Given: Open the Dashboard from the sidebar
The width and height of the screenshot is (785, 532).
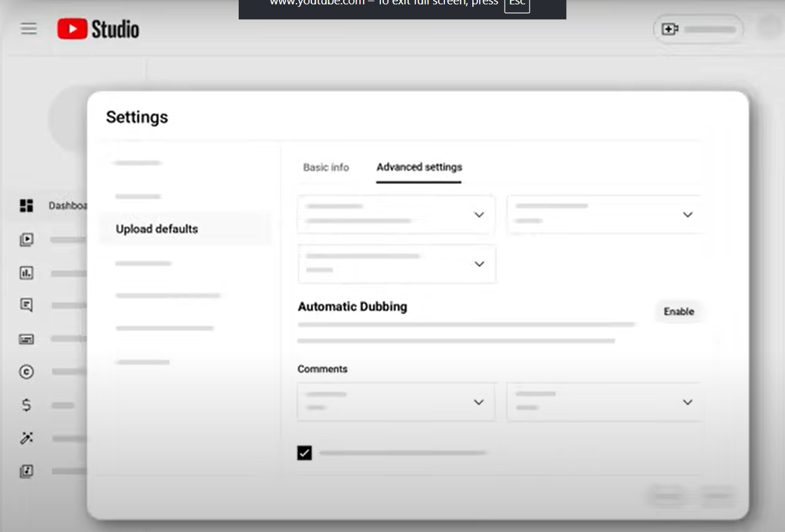Looking at the screenshot, I should 26,206.
